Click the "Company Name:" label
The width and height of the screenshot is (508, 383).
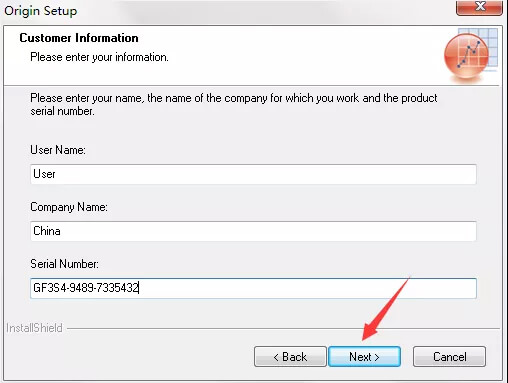[69, 207]
